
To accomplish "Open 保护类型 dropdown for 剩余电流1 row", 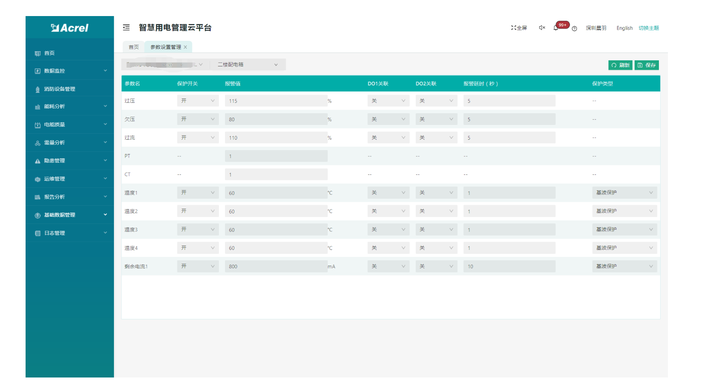I will pos(624,266).
